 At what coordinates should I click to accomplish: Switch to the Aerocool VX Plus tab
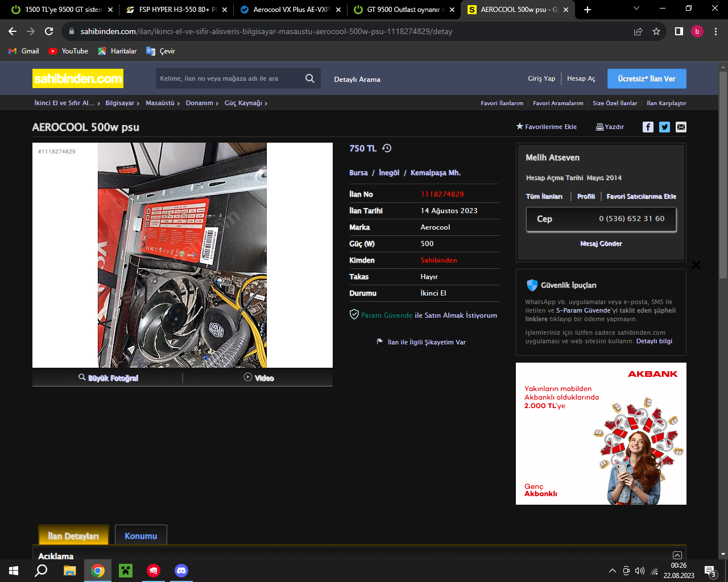[x=291, y=9]
